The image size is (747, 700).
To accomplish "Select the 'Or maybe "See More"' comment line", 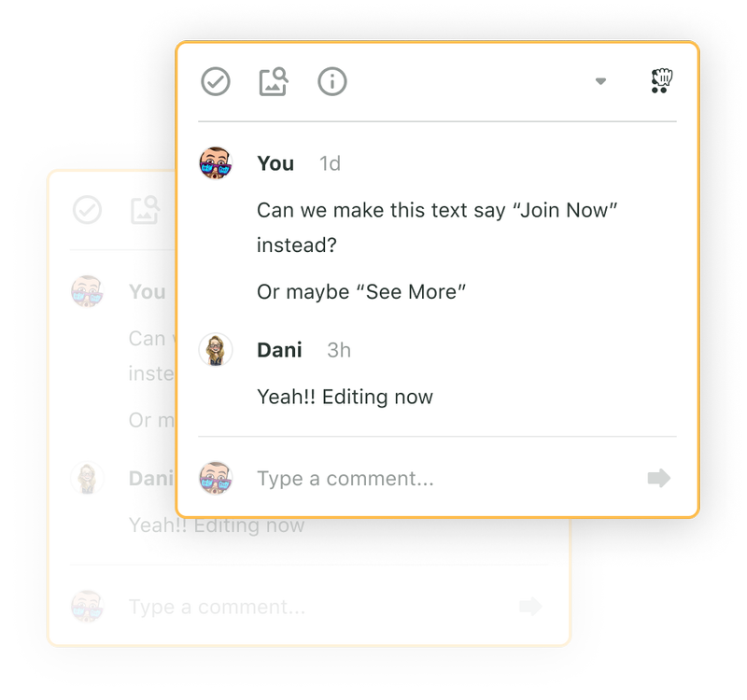I will click(361, 292).
